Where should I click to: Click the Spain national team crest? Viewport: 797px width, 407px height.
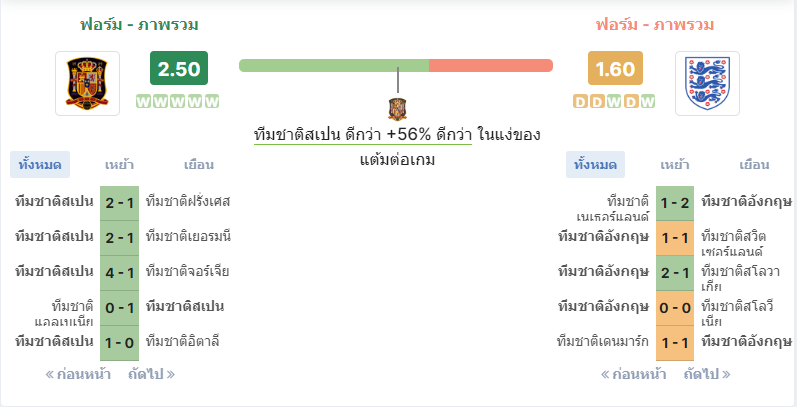pos(87,83)
